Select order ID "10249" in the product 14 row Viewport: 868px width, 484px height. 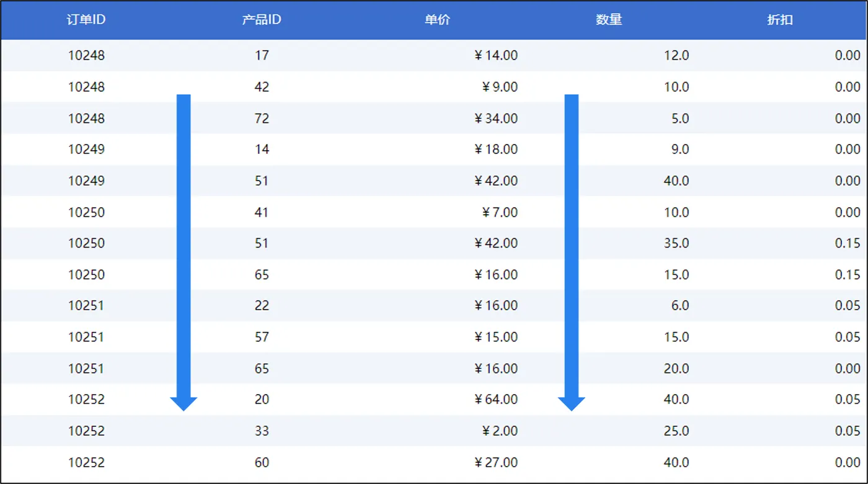click(86, 149)
